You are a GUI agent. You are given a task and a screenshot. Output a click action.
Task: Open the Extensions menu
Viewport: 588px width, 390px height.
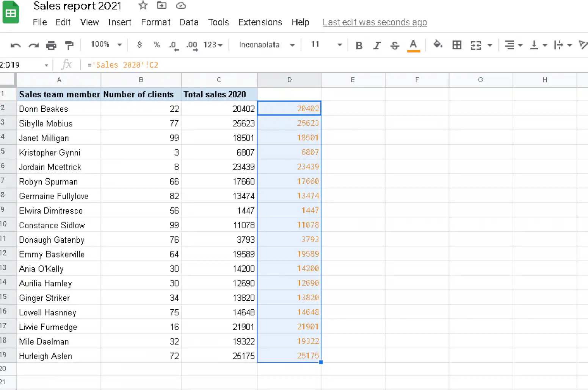click(260, 22)
